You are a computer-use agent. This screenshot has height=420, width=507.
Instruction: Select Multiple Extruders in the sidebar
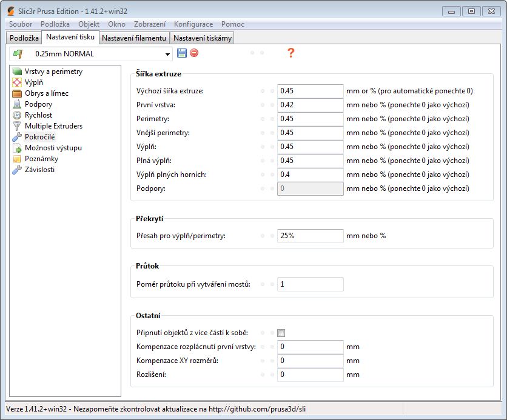click(x=53, y=126)
